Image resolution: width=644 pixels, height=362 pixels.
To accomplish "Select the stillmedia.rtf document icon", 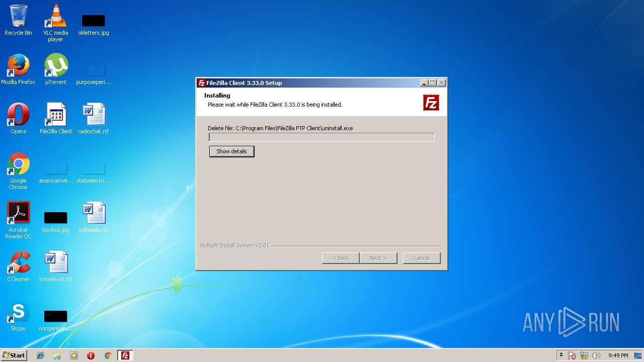I will (x=93, y=217).
